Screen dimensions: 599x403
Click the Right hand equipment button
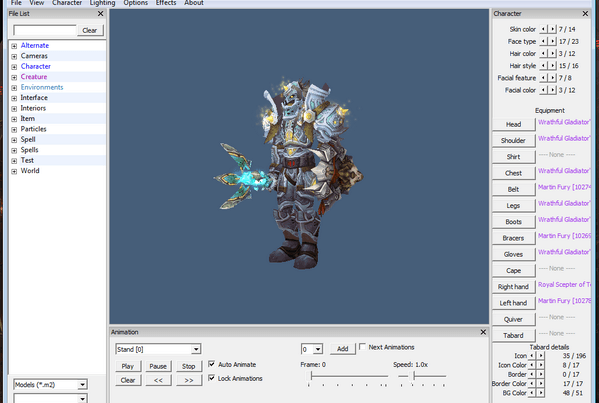point(513,287)
